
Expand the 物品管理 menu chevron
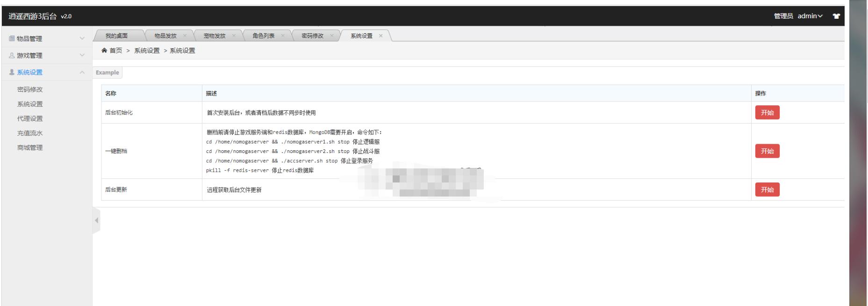point(82,39)
